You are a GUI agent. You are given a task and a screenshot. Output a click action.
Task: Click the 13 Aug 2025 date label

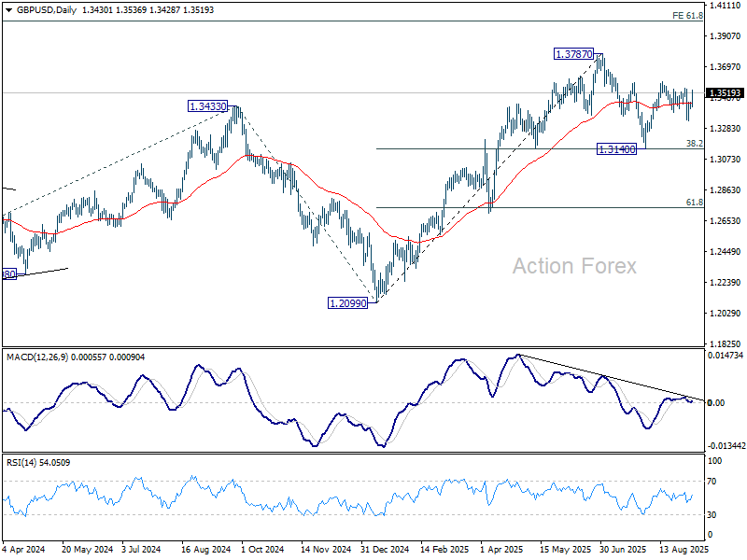pos(684,550)
